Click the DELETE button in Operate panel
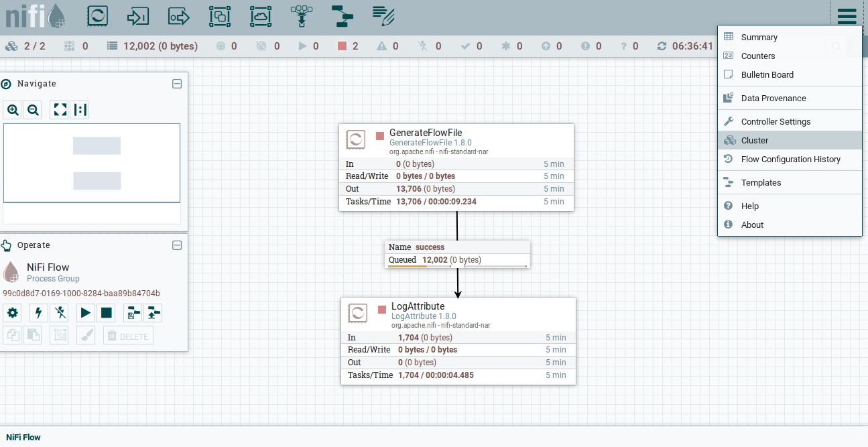The height and width of the screenshot is (447, 868). [128, 335]
